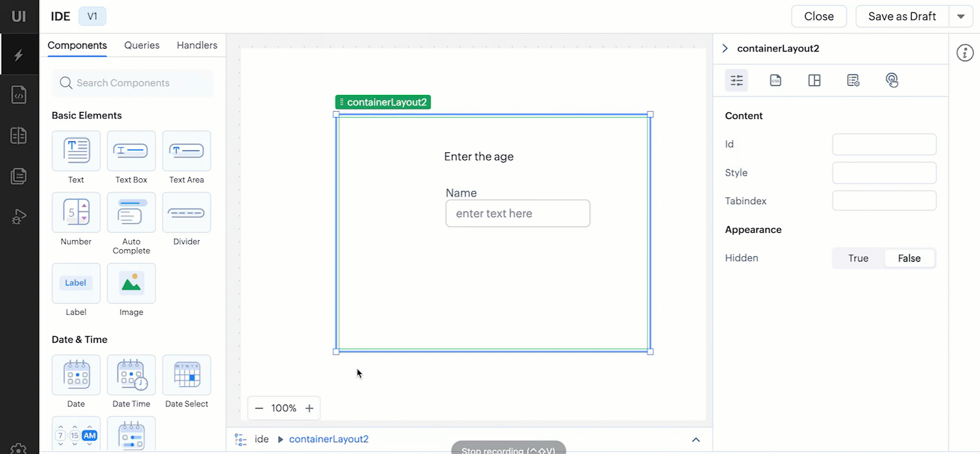Set Hidden to False
The image size is (980, 454).
point(909,258)
